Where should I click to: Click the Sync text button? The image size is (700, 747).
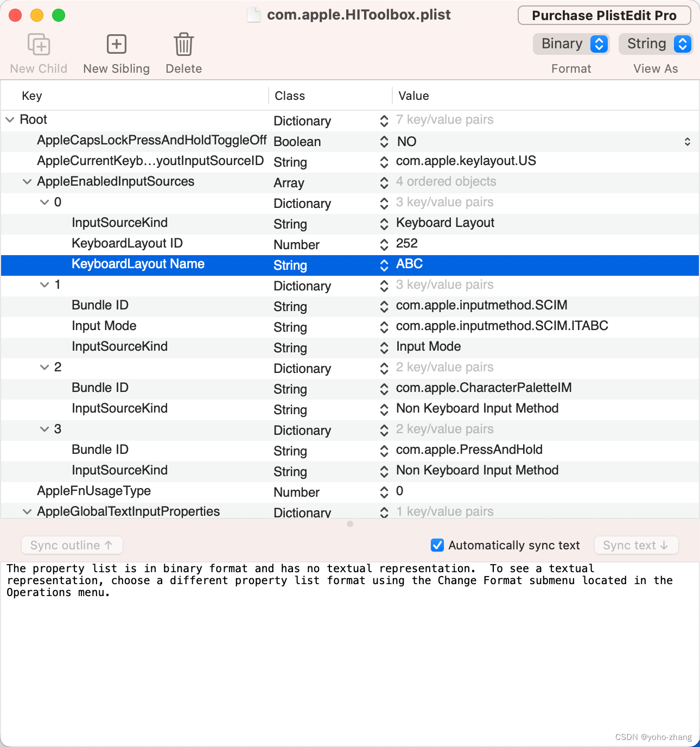point(637,545)
